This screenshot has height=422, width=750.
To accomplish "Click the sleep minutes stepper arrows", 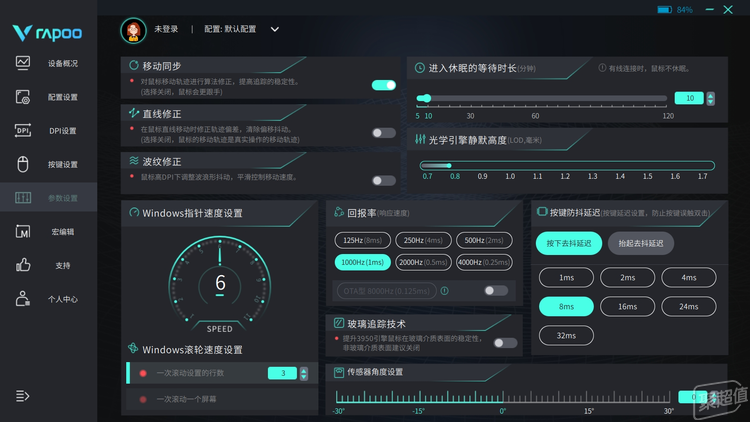I will tap(710, 99).
